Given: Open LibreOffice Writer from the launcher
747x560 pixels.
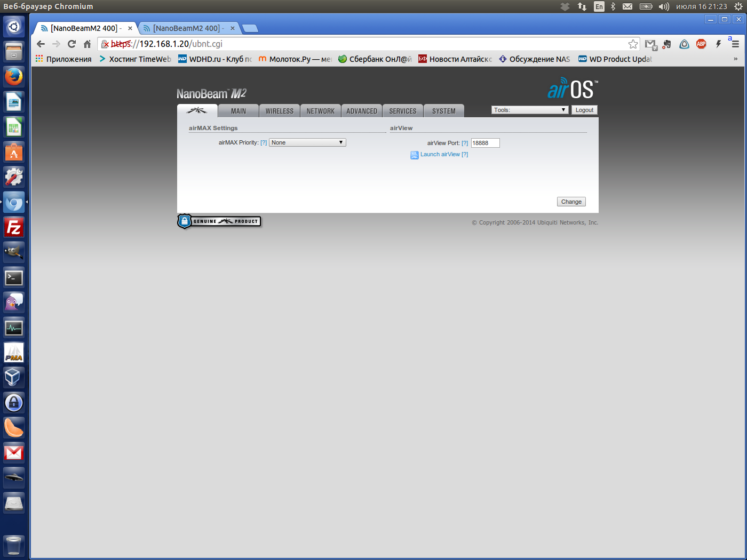Looking at the screenshot, I should tap(14, 102).
